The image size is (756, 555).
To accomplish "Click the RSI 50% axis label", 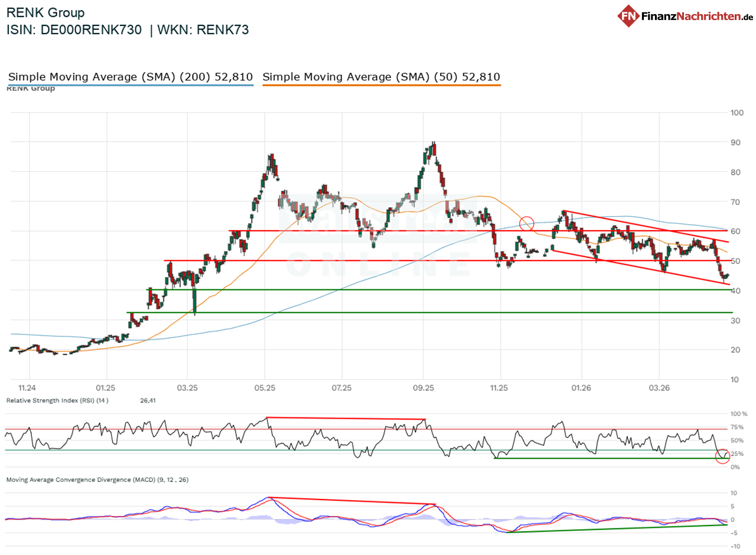I will 738,440.
